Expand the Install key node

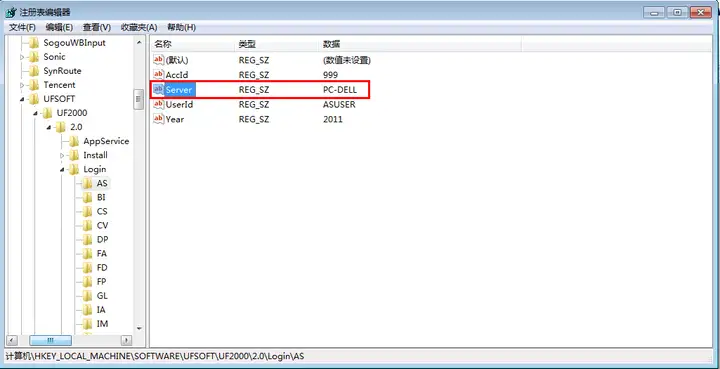pyautogui.click(x=62, y=156)
